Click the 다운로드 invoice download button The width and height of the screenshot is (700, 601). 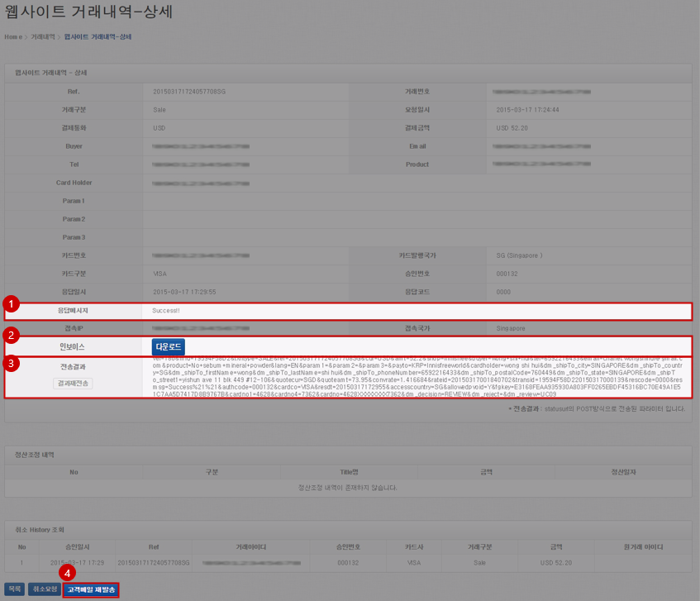click(169, 347)
